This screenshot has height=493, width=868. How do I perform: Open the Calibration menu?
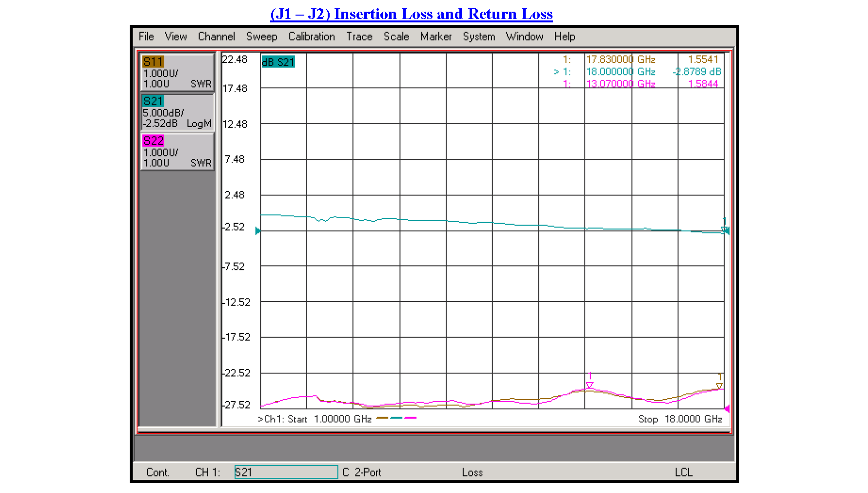tap(312, 37)
